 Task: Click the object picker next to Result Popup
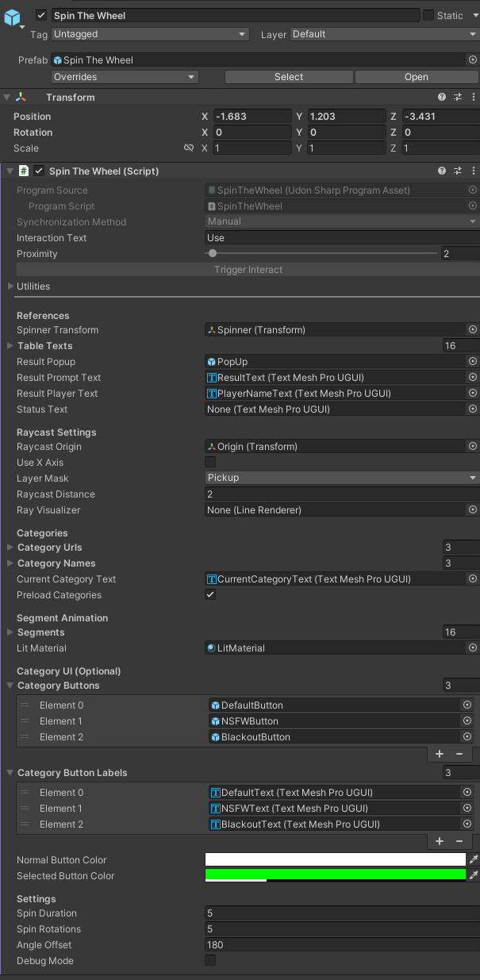click(472, 361)
